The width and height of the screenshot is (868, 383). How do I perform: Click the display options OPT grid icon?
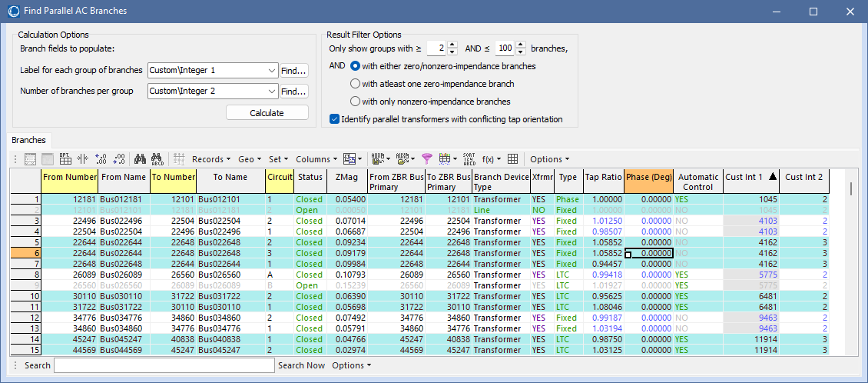(65, 159)
